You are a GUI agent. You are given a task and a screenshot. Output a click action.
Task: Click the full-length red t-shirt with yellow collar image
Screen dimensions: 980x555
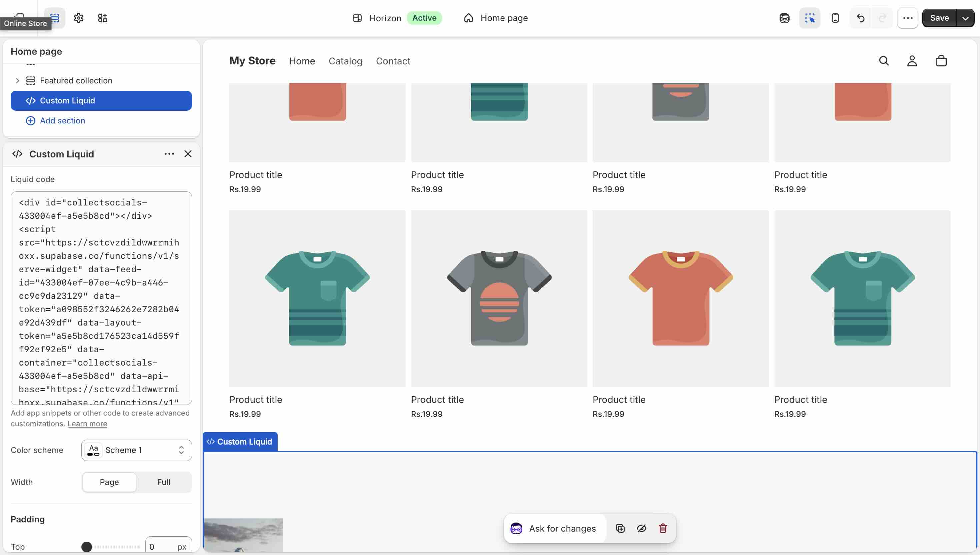coord(681,299)
